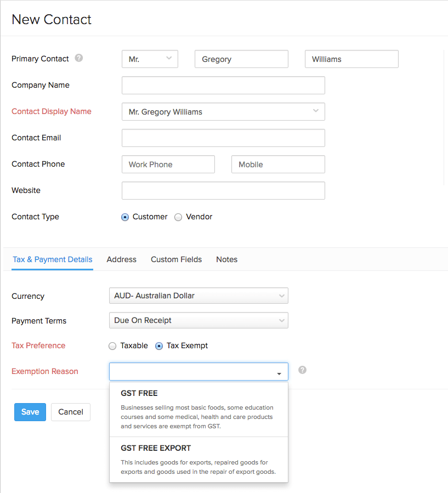Choose Taxable under Tax Preference

coord(112,345)
